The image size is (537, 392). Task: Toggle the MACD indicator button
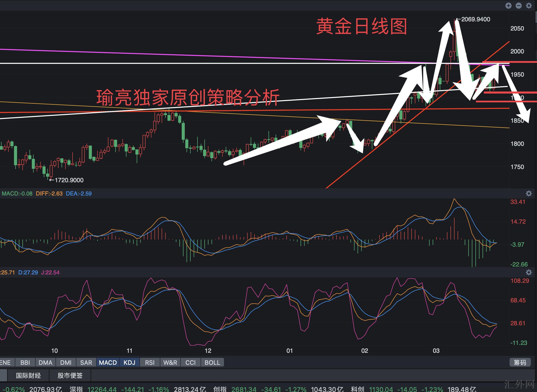pos(108,362)
